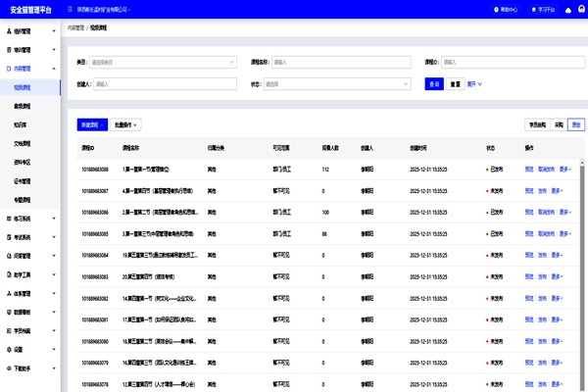Switch to the 采购 radio tab

[x=558, y=124]
